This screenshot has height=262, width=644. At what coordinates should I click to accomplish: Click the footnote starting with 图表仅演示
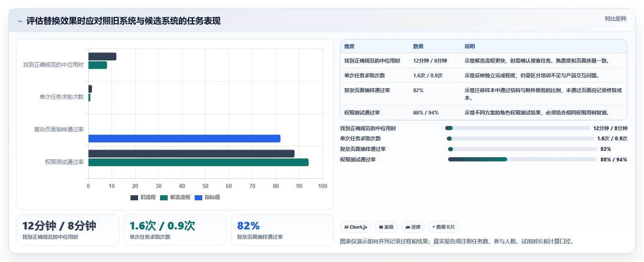pos(457,242)
